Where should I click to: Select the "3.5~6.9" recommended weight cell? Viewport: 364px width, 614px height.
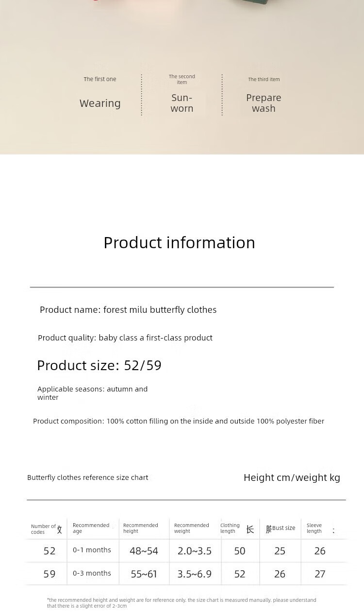click(x=194, y=574)
